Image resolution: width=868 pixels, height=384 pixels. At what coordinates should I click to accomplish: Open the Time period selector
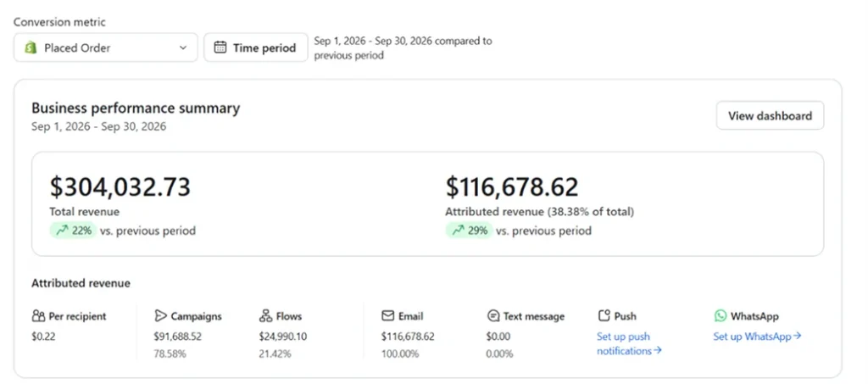pyautogui.click(x=256, y=47)
